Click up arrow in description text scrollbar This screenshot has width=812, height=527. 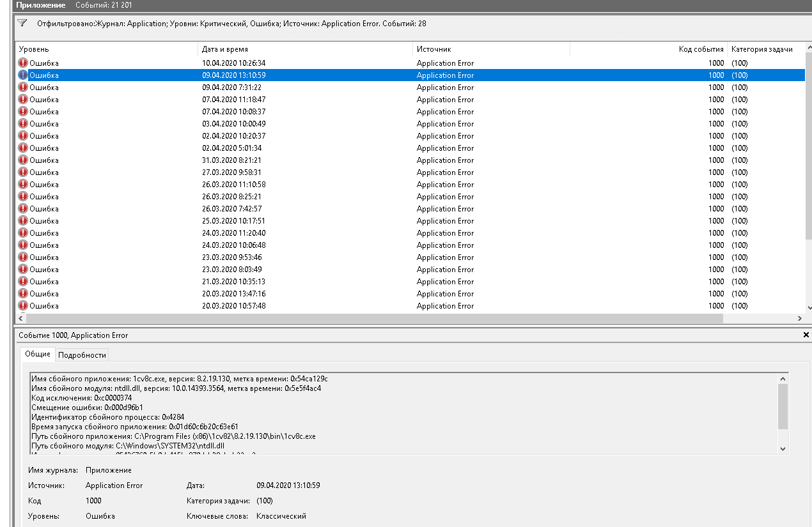coord(783,379)
